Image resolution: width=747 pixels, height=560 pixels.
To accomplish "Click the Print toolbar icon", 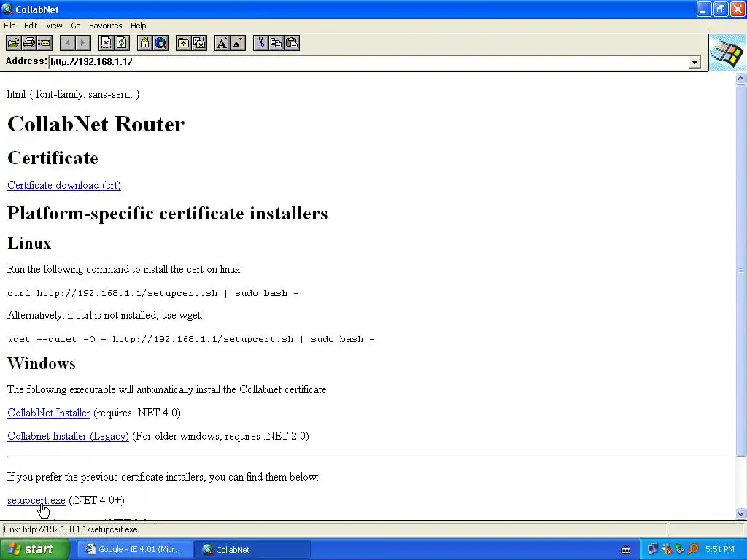I will click(29, 43).
